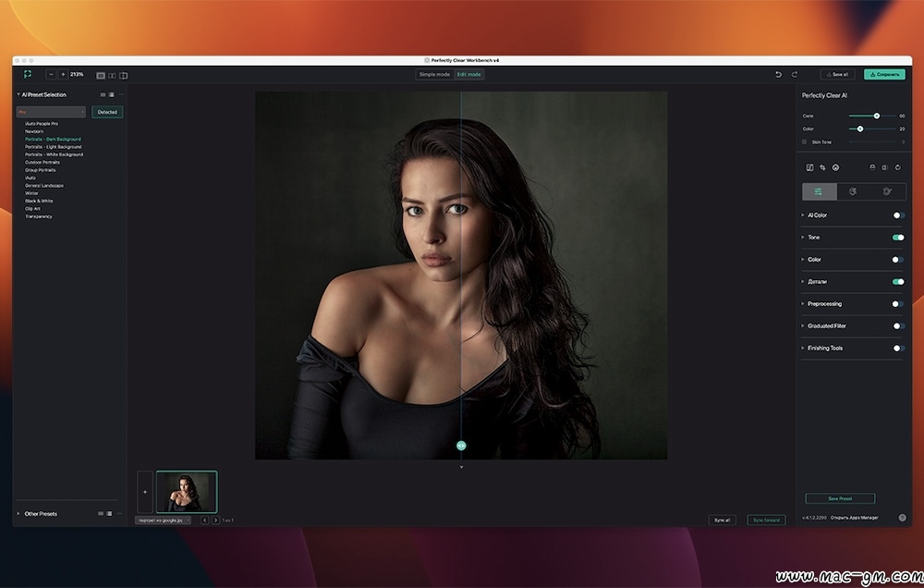Image resolution: width=924 pixels, height=588 pixels.
Task: Select the crop tool icon
Action: [x=822, y=167]
